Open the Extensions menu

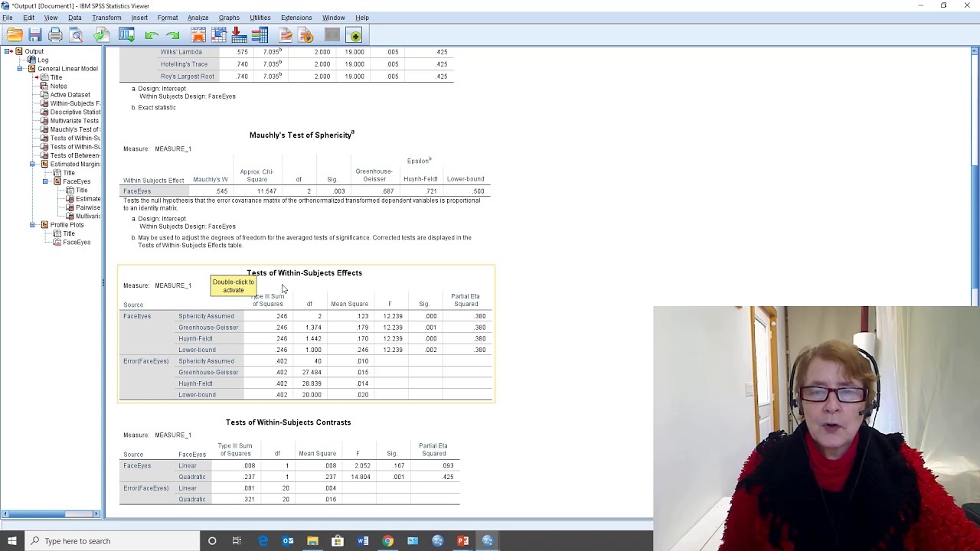pos(296,18)
